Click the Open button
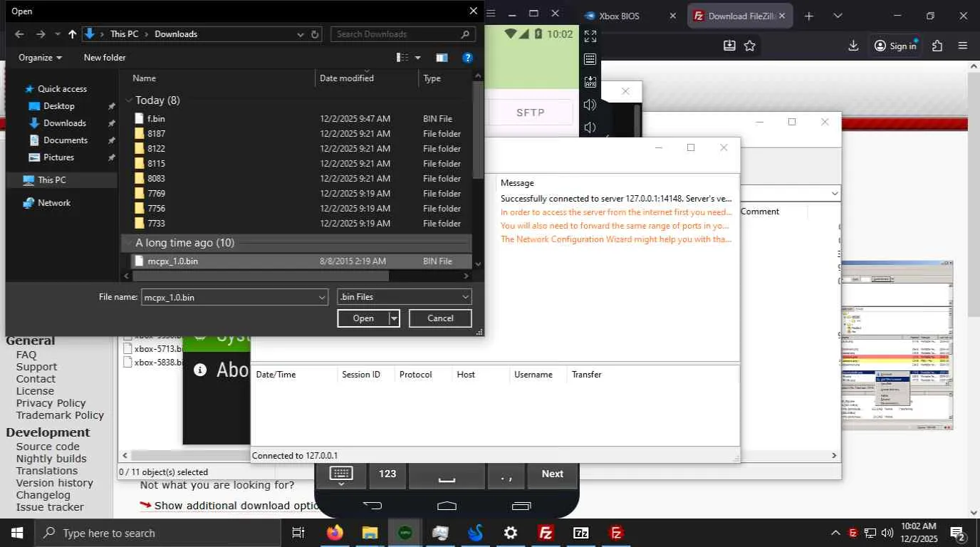This screenshot has width=980, height=547. tap(363, 318)
